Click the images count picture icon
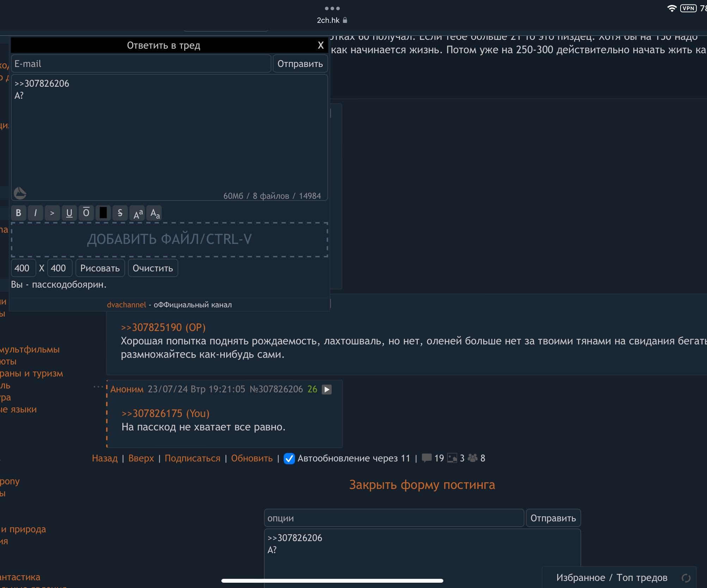Image resolution: width=707 pixels, height=588 pixels. (x=452, y=458)
